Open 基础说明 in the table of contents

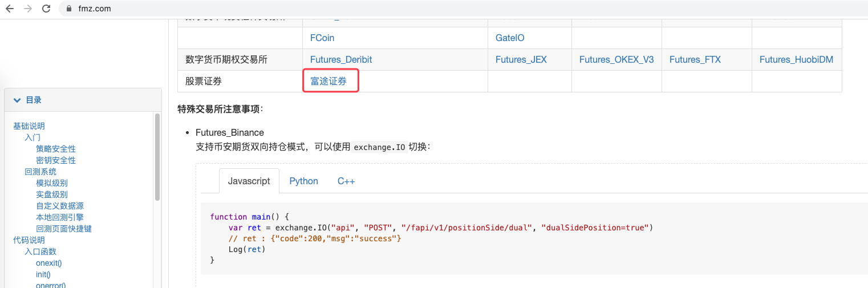pyautogui.click(x=29, y=126)
